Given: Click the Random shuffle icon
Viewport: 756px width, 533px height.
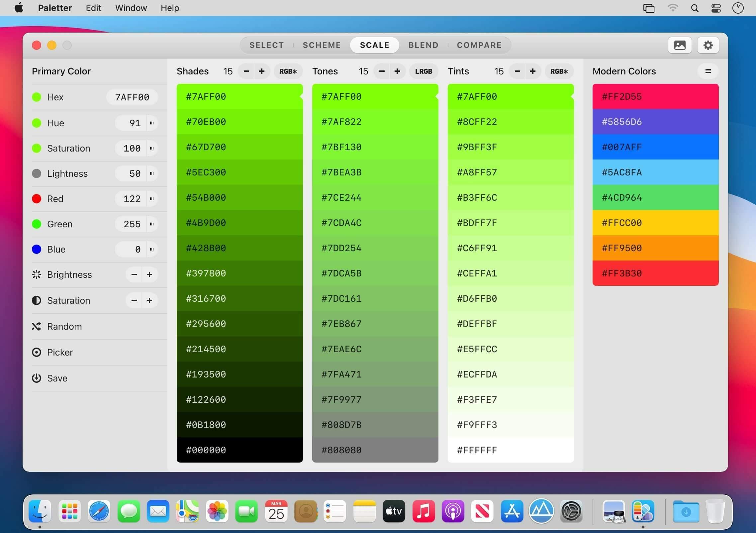Looking at the screenshot, I should click(37, 326).
